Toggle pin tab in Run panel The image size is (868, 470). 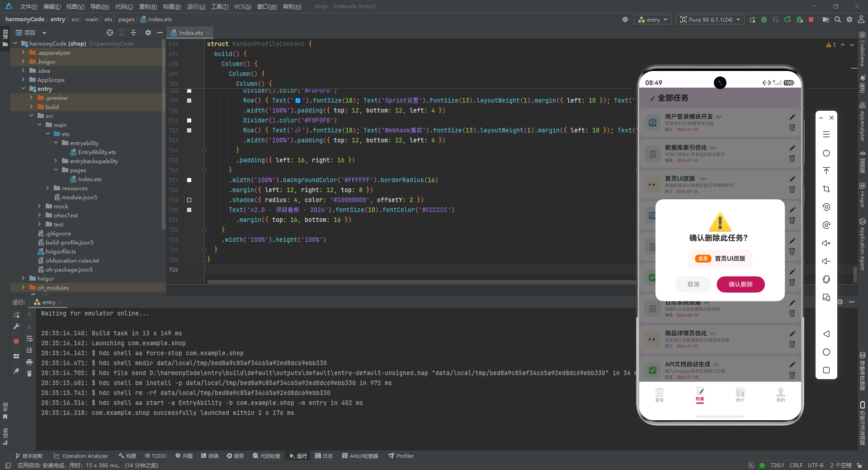[x=16, y=371]
